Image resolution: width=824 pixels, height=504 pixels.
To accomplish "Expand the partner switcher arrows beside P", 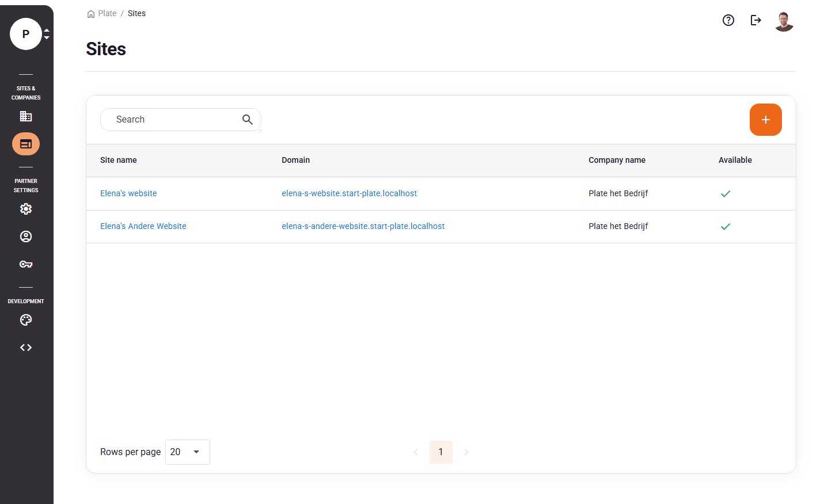I will tap(47, 34).
